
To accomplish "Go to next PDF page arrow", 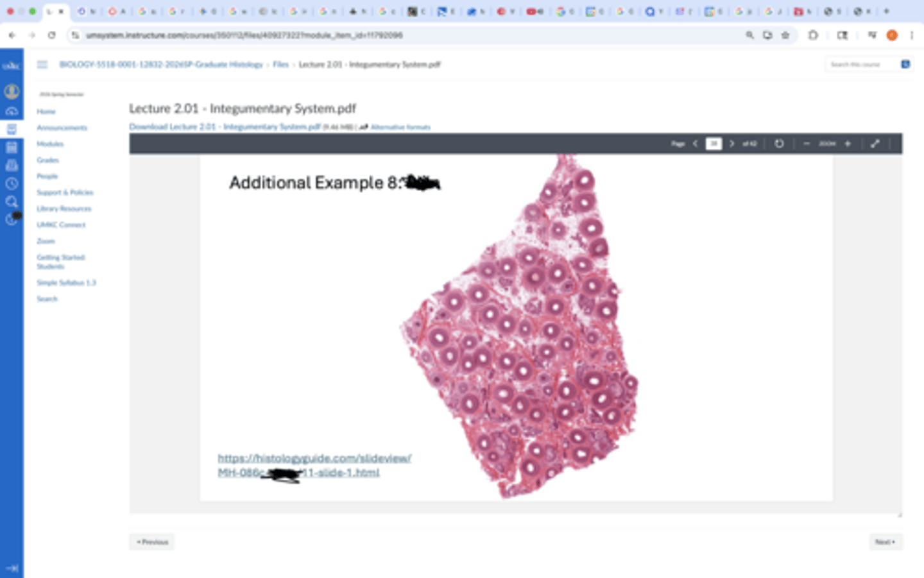I will pyautogui.click(x=732, y=144).
